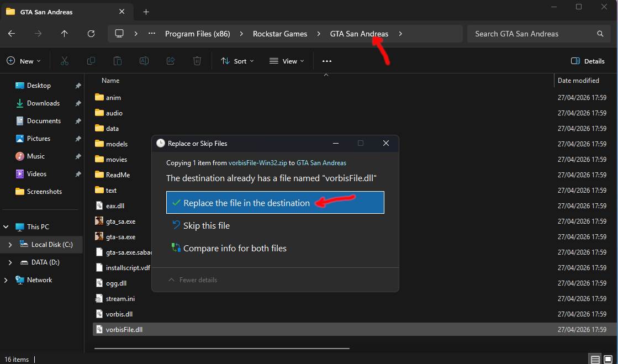
Task: Navigate to Program Files (x86) breadcrumb
Action: click(198, 34)
